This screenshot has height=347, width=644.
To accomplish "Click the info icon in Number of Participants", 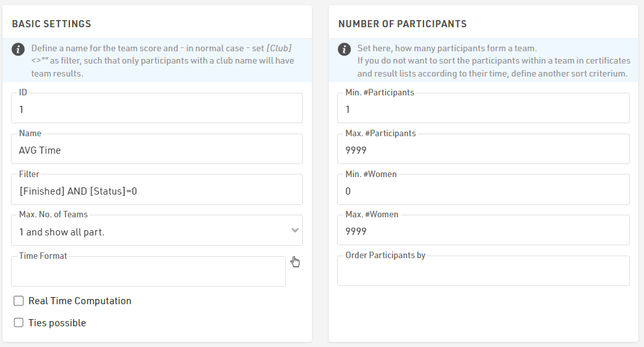I will coord(345,49).
